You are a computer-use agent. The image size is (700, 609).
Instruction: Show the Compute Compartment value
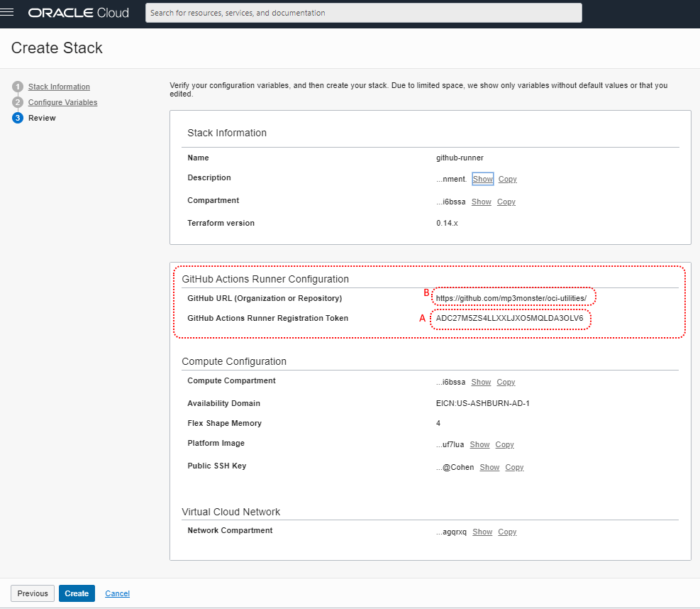tap(481, 382)
